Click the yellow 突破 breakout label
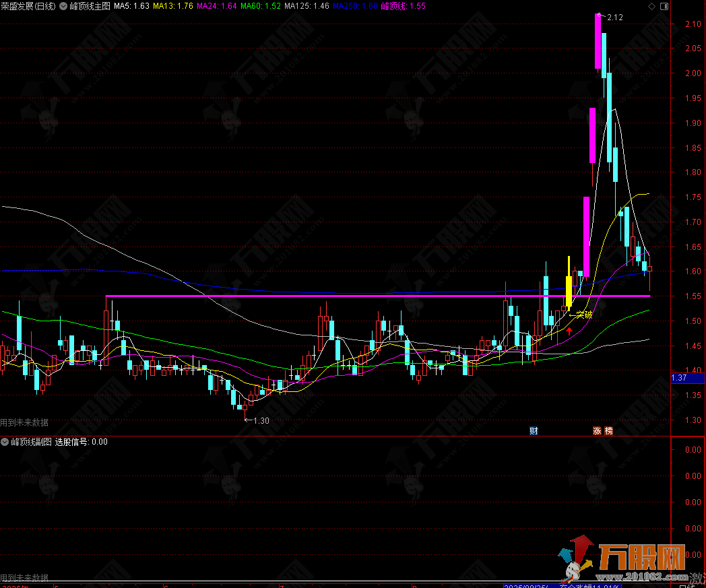This screenshot has width=706, height=588. [583, 314]
